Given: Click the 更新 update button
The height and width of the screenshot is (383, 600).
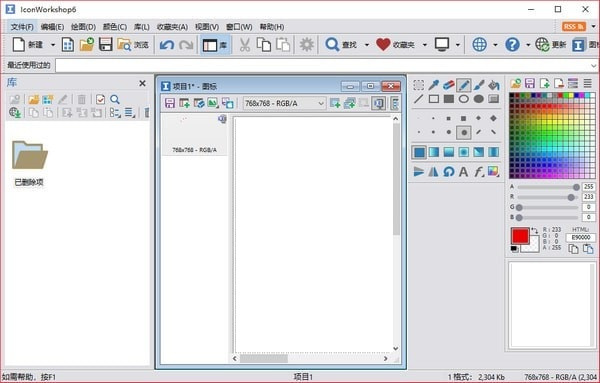Looking at the screenshot, I should click(x=551, y=45).
